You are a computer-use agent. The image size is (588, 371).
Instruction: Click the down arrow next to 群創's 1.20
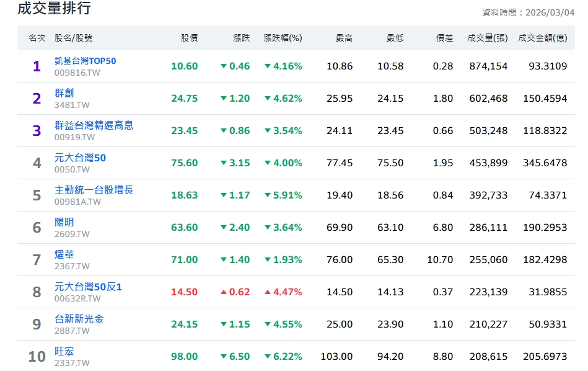(x=224, y=99)
